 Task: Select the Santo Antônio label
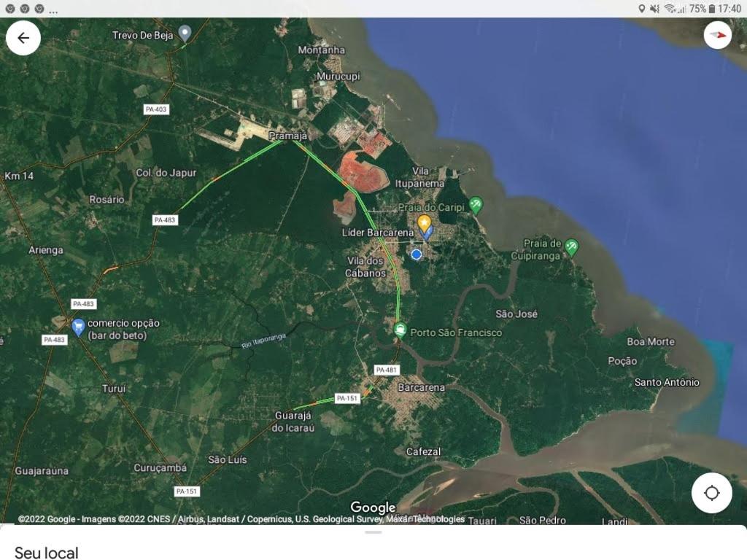667,382
